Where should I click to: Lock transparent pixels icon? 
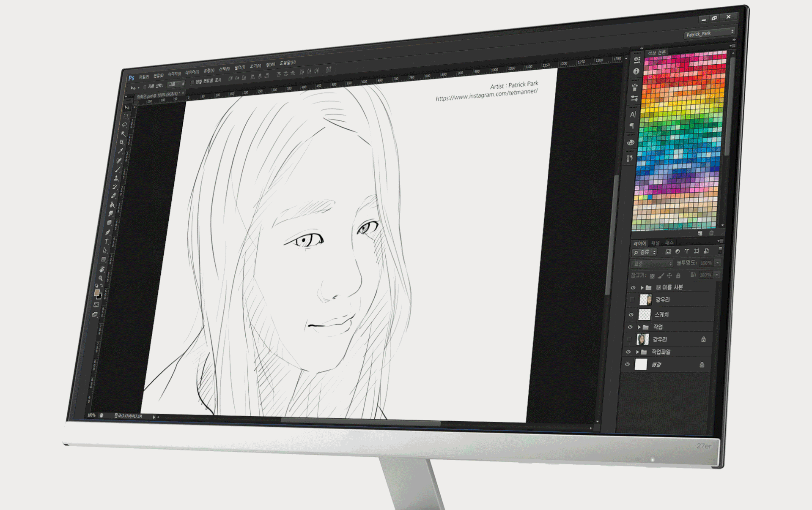(x=652, y=276)
